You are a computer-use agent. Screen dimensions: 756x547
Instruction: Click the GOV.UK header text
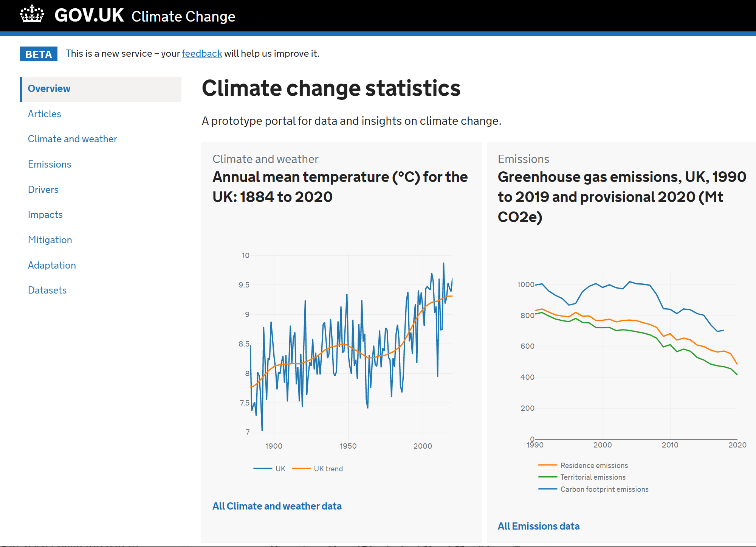pos(89,16)
